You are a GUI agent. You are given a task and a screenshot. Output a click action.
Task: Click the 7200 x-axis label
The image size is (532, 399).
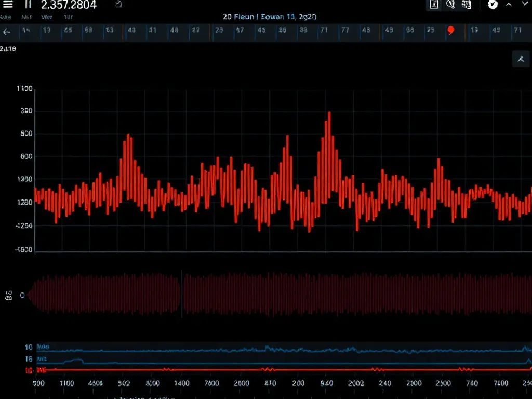[x=414, y=383]
